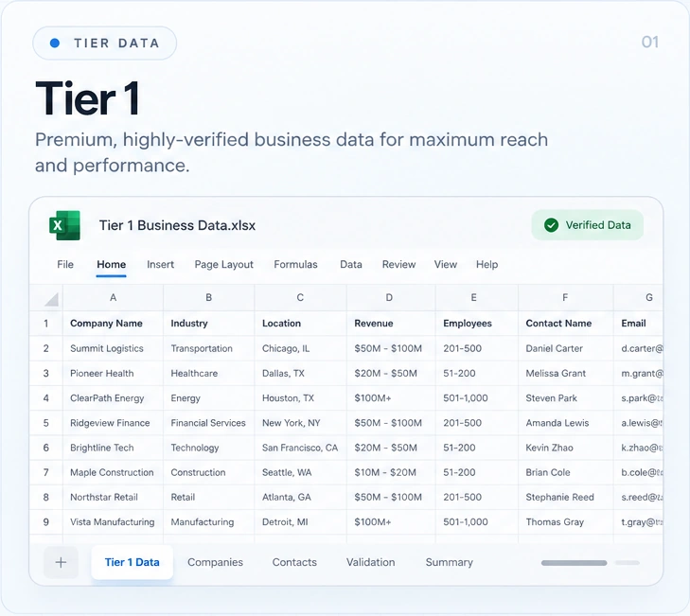690x616 pixels.
Task: Select row 1 header
Action: 45,324
